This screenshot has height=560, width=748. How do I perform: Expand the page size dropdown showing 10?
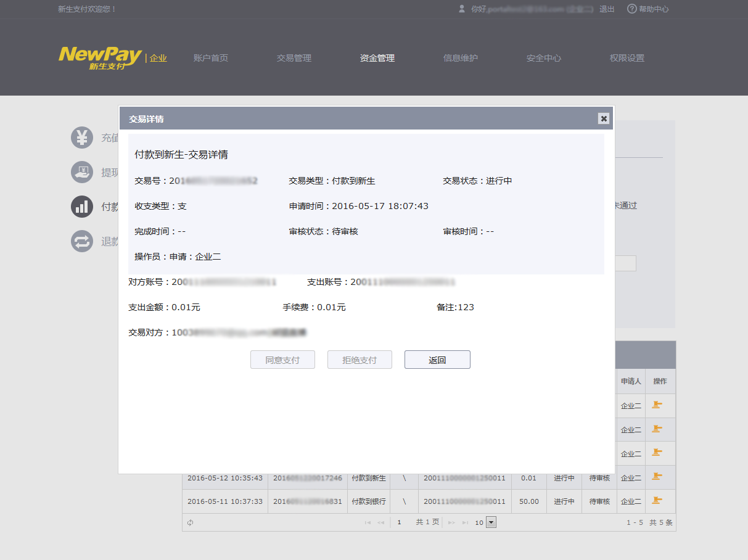[491, 522]
